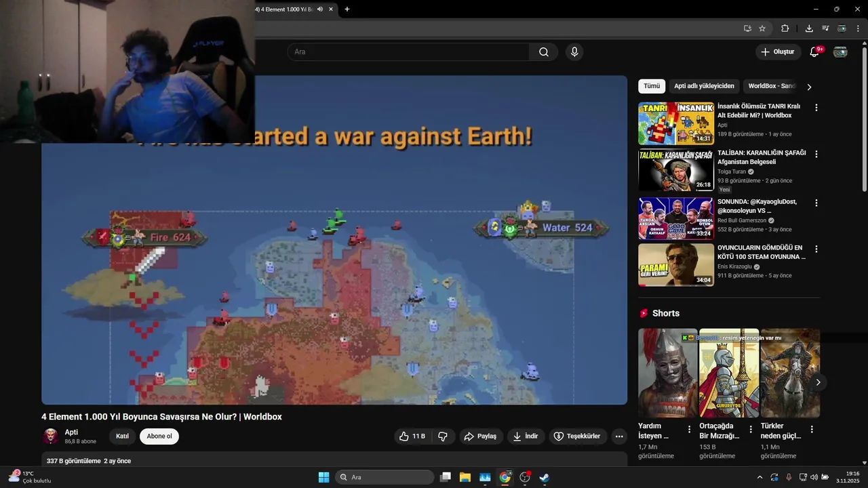Image resolution: width=868 pixels, height=488 pixels.
Task: Click the Paylaş share button
Action: click(x=480, y=436)
